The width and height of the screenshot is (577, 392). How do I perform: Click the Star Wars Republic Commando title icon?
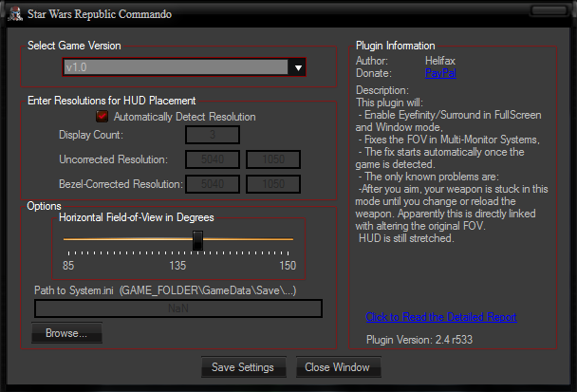pyautogui.click(x=15, y=14)
